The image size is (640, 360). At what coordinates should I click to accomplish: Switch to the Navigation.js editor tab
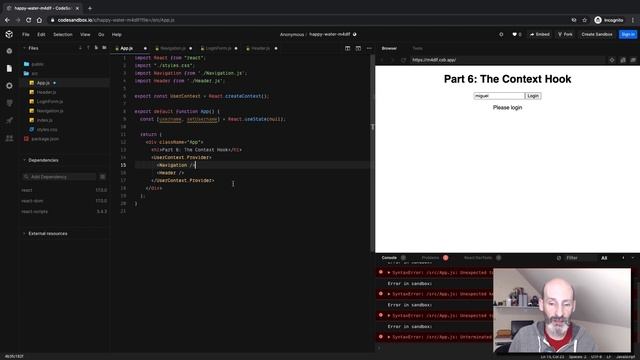point(173,48)
